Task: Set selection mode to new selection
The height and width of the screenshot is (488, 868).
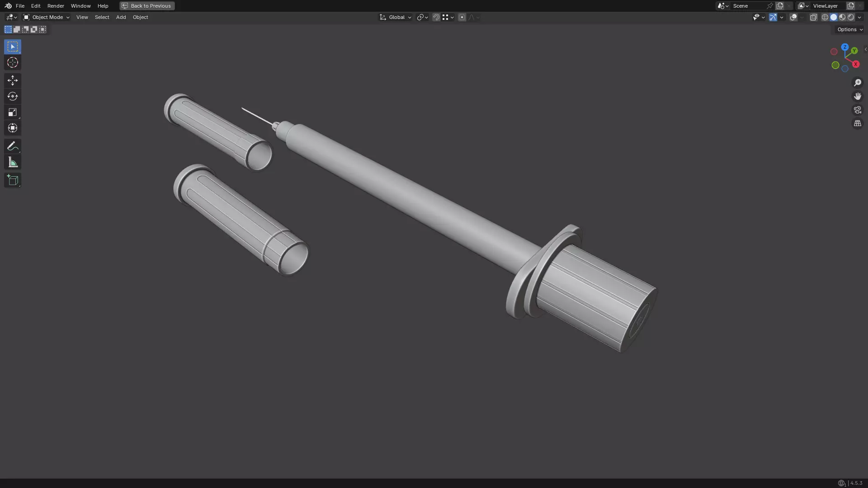Action: 8,29
